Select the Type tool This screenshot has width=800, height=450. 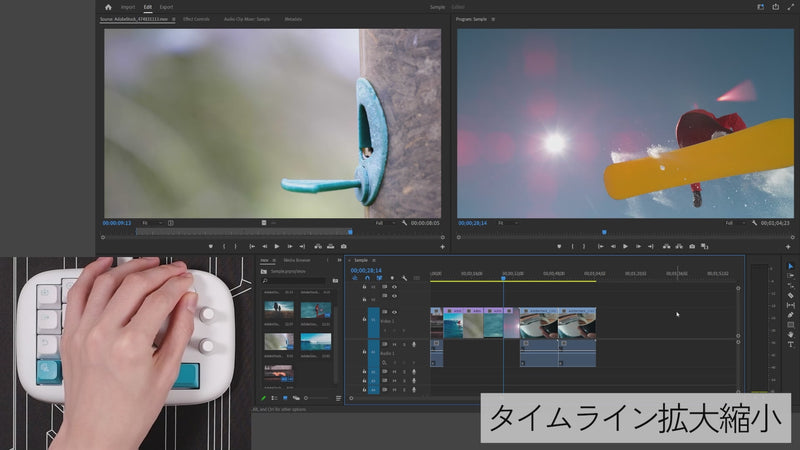pos(790,344)
